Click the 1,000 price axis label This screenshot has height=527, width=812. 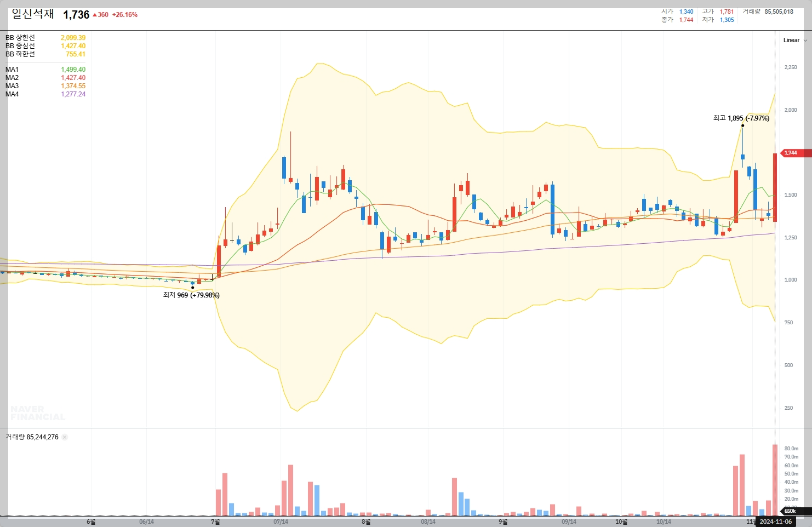pos(791,279)
